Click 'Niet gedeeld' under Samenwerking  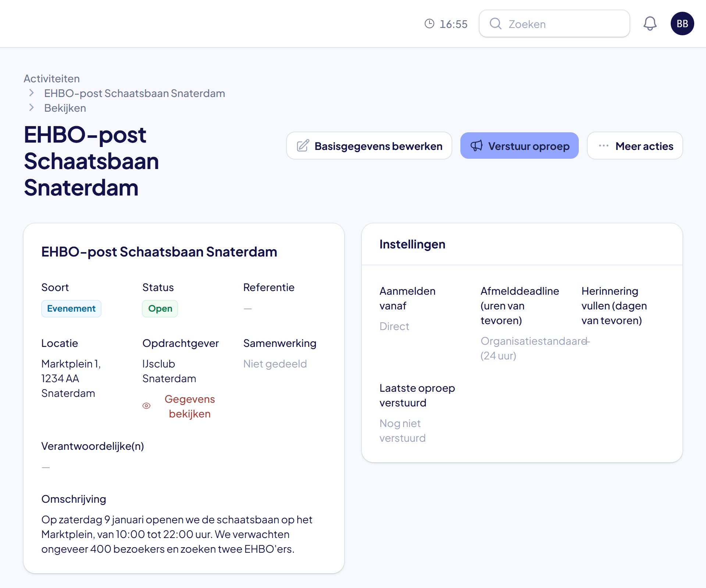[x=275, y=364]
